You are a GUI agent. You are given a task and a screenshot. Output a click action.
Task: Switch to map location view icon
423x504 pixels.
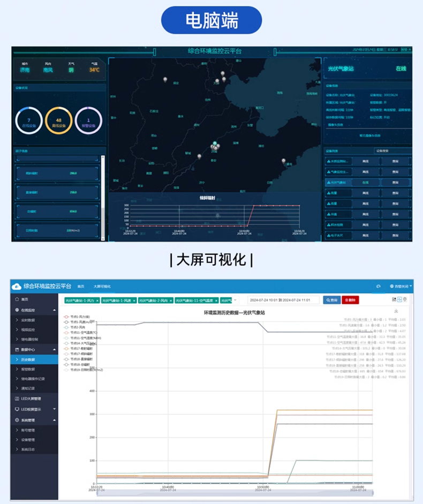coord(405,300)
